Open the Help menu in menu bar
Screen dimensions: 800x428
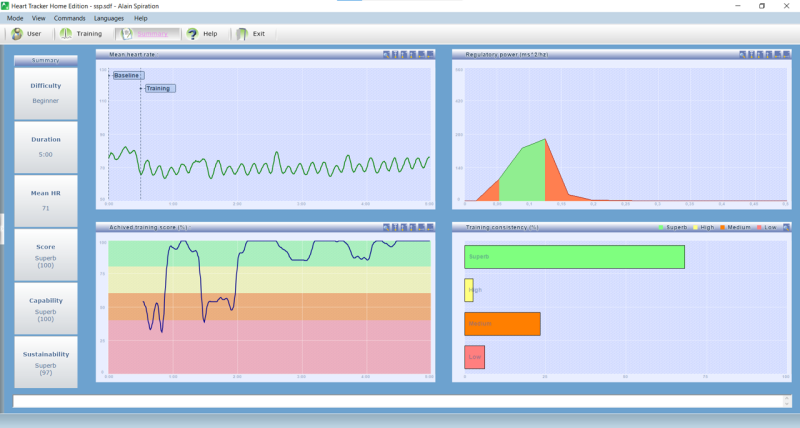(141, 18)
